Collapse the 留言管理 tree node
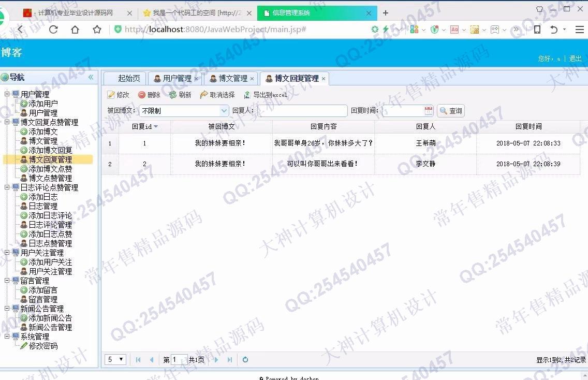588x380 pixels. coord(7,280)
